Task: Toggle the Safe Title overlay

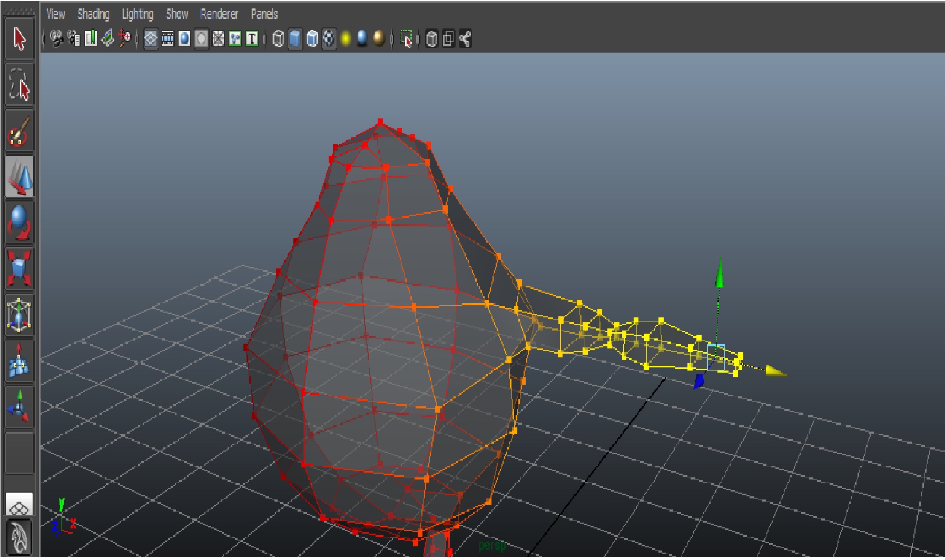Action: (252, 39)
